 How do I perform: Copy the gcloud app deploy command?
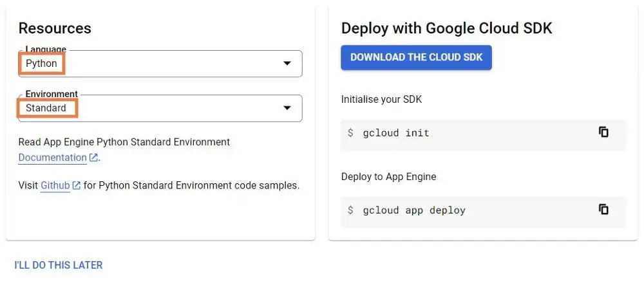point(603,209)
